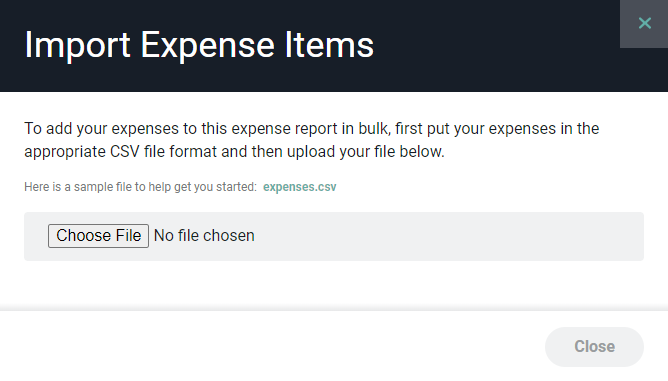Screen dimensions: 668x381
Task: Click the word 'CSV' in the instructions
Action: pyautogui.click(x=124, y=152)
